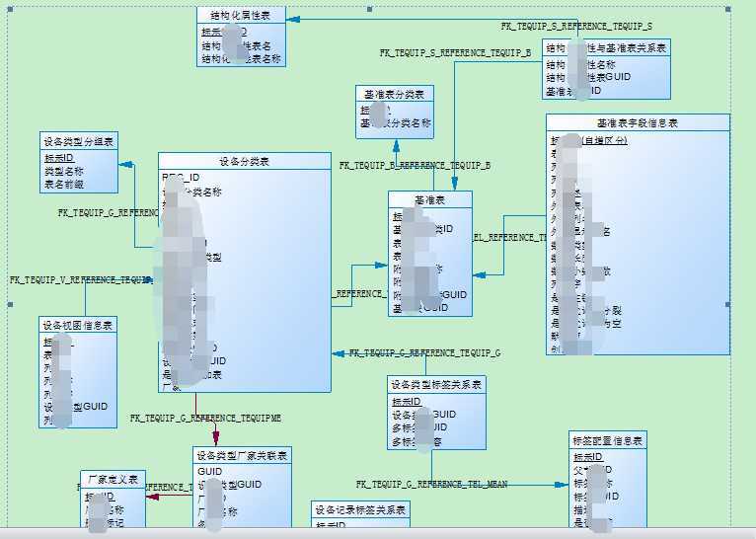Select the 设备类型标签关系表 entity title
Screen dimensions: 756x539
[436, 385]
